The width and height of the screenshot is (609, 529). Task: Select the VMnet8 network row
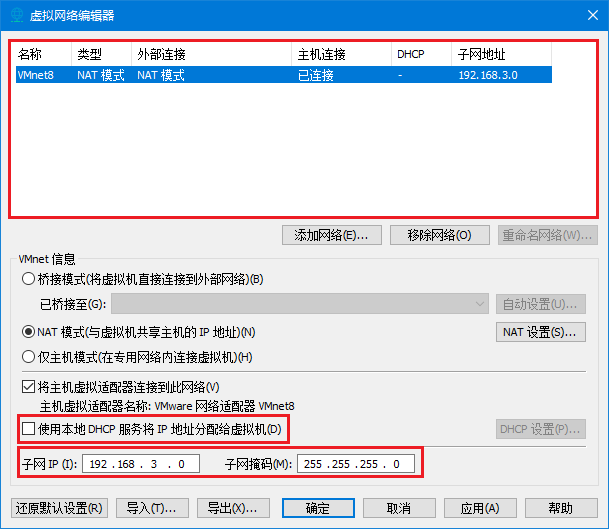click(280, 74)
